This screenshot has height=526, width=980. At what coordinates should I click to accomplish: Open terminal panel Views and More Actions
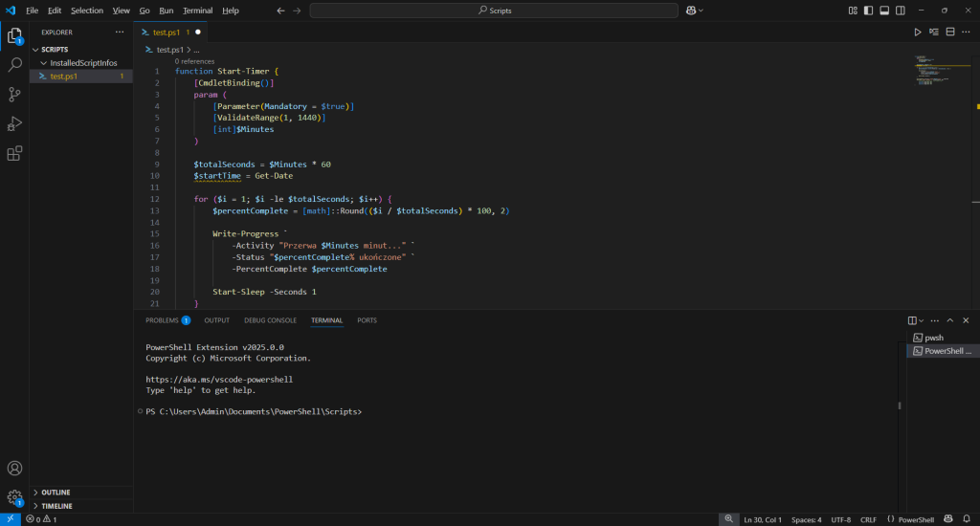tap(934, 320)
